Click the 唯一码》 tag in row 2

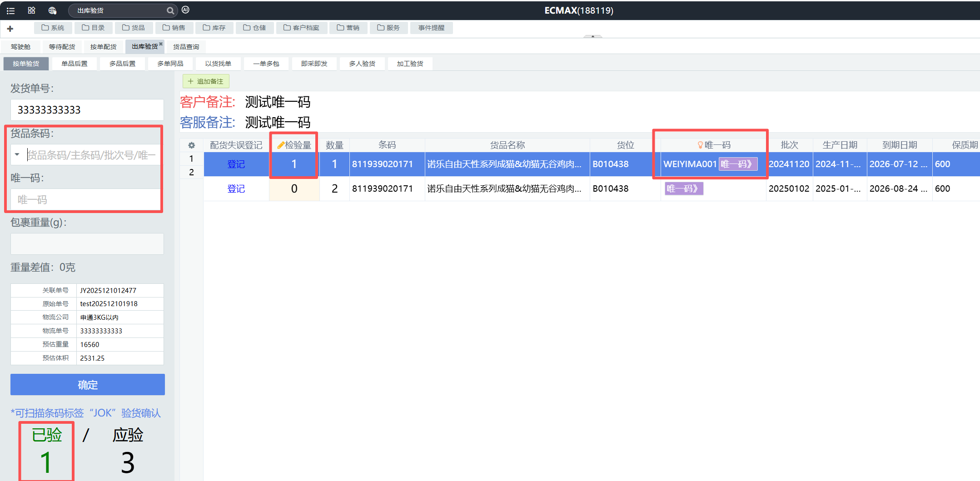(x=684, y=188)
